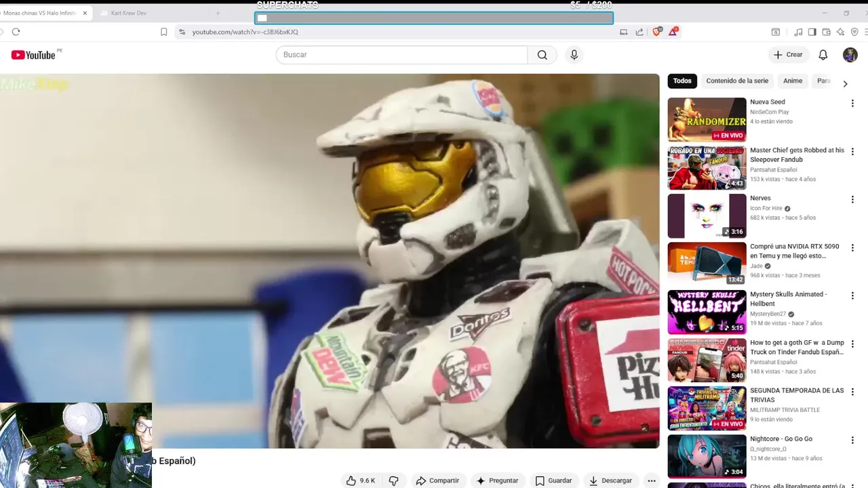
Task: Open notifications bell
Action: tap(823, 55)
